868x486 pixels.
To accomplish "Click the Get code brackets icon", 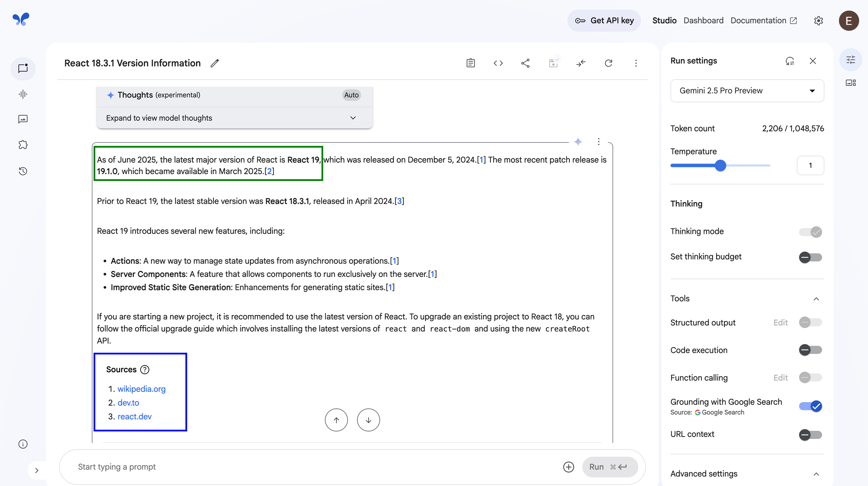I will point(498,63).
